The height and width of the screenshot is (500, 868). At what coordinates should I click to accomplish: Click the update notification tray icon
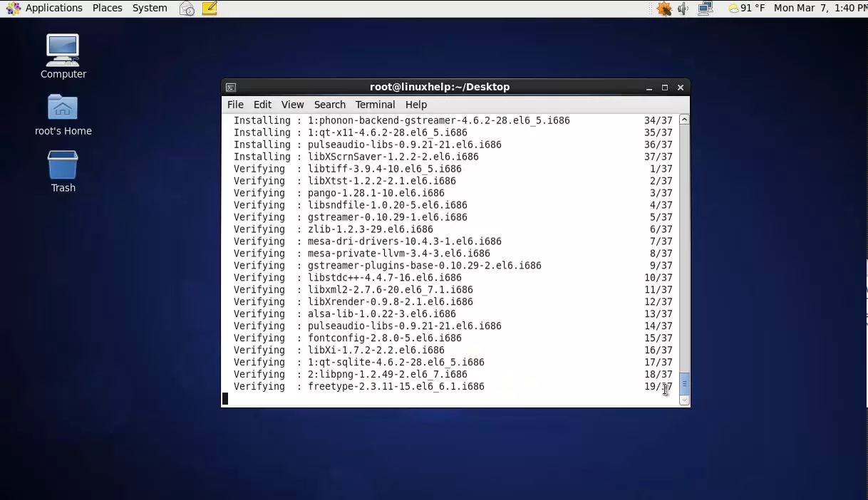(x=664, y=9)
